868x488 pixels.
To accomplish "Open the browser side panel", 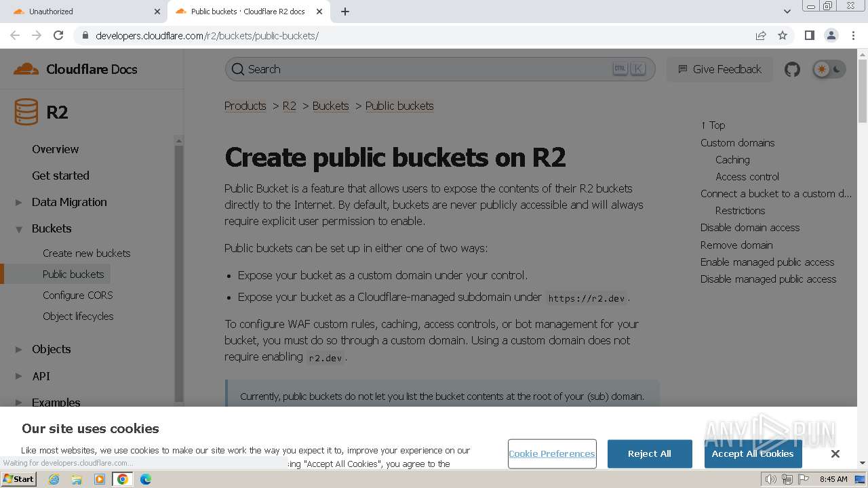I will click(809, 35).
